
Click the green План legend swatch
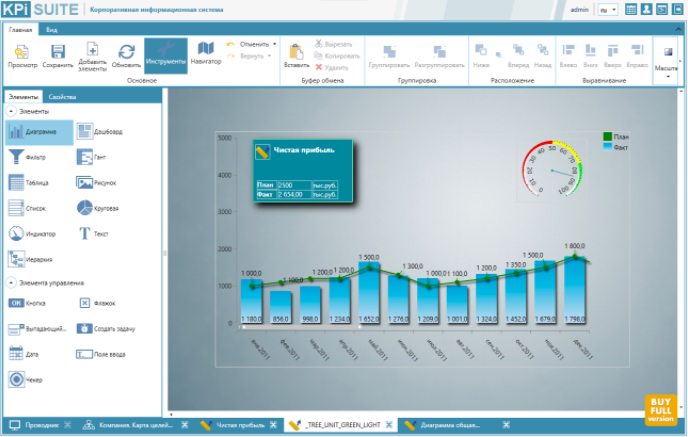(607, 136)
